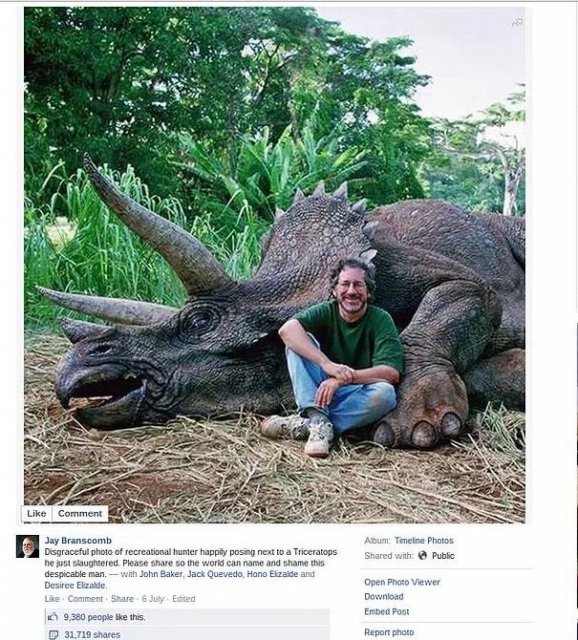View edit history via the Edited link
578x640 pixels.
pyautogui.click(x=184, y=599)
